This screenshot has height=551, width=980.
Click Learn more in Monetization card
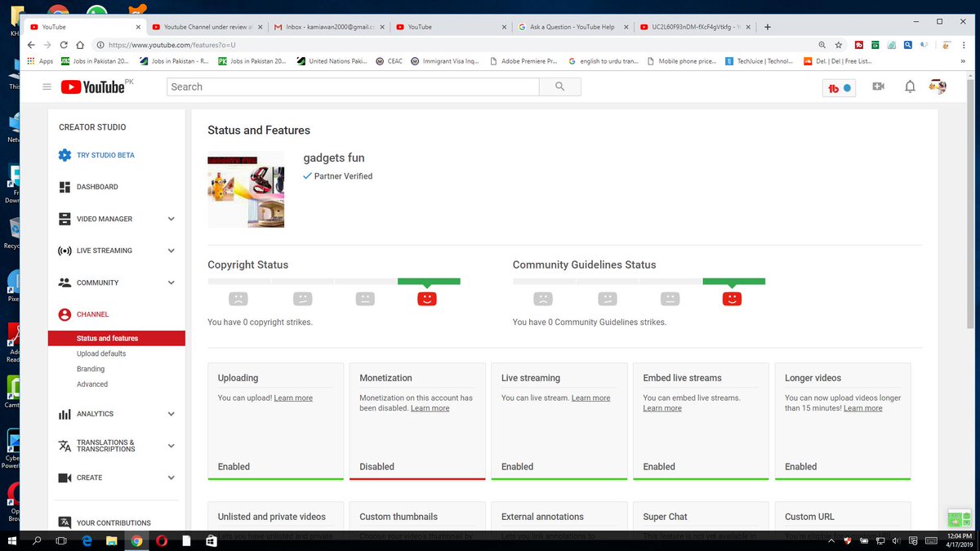pos(430,408)
